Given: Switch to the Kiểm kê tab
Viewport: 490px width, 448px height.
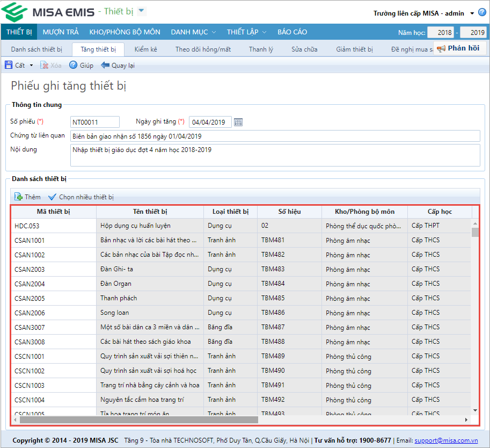Looking at the screenshot, I should pyautogui.click(x=146, y=49).
